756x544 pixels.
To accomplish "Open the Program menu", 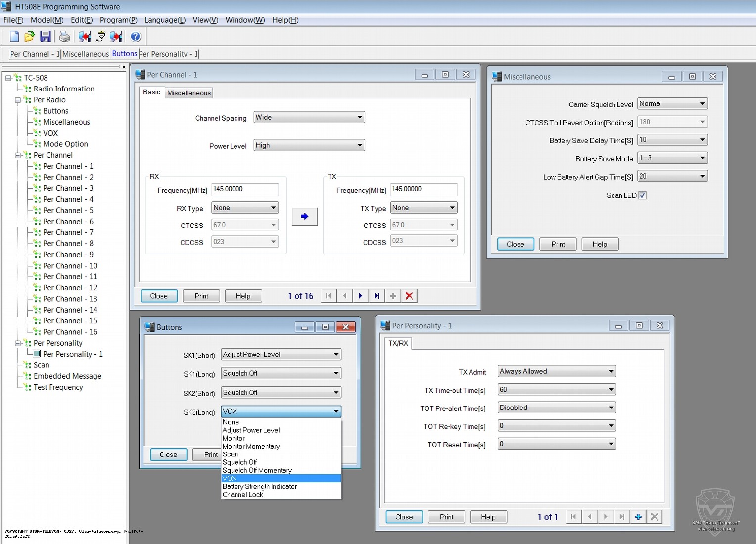I will [118, 20].
